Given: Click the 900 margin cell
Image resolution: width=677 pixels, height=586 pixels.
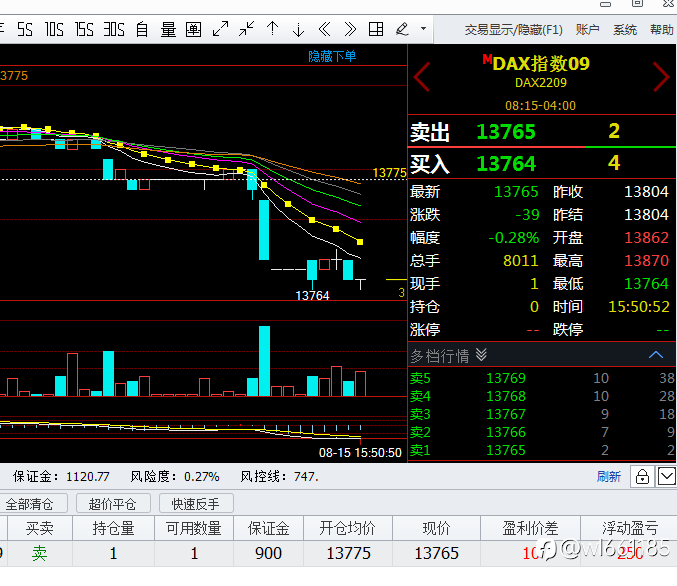Looking at the screenshot, I should 269,553.
